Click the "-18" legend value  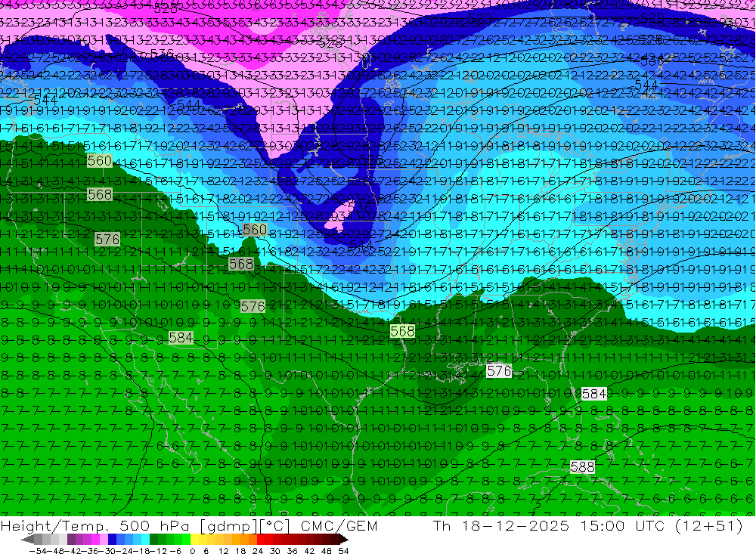(x=142, y=551)
